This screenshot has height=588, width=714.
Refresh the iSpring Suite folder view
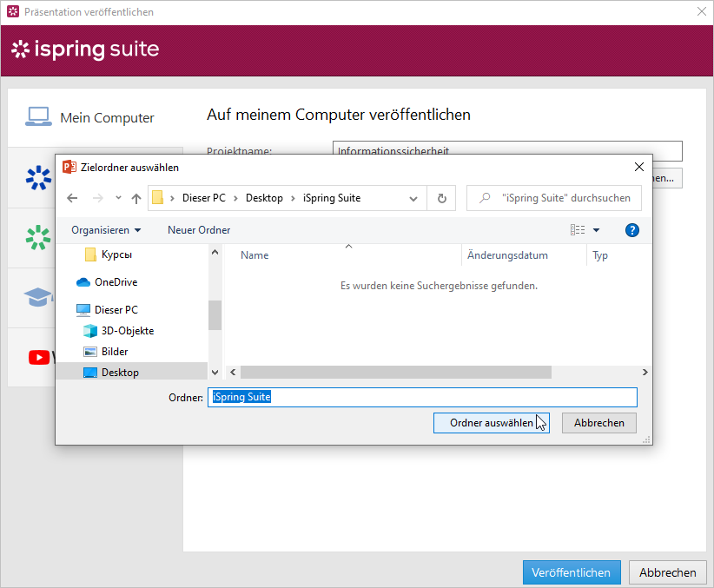point(442,198)
